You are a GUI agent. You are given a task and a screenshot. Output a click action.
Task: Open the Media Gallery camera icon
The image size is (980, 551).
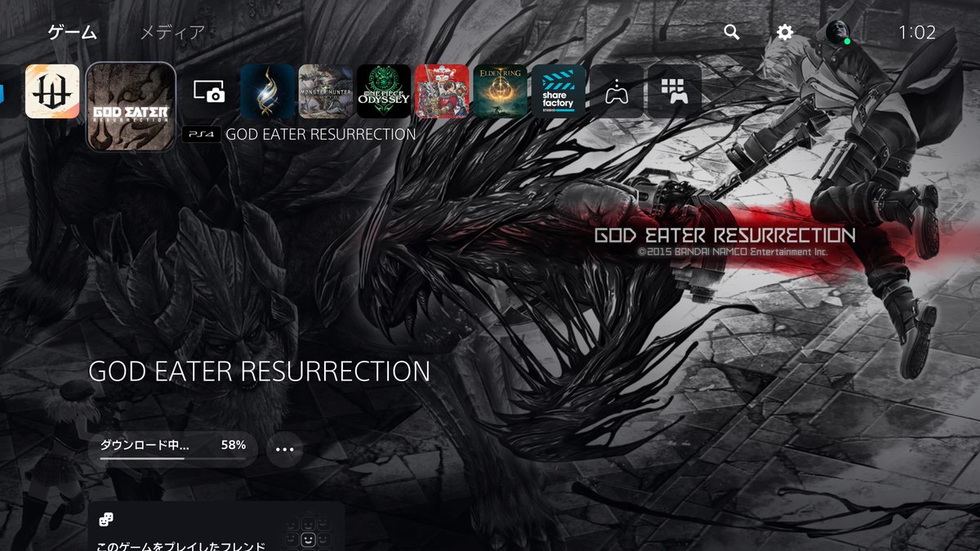tap(209, 91)
